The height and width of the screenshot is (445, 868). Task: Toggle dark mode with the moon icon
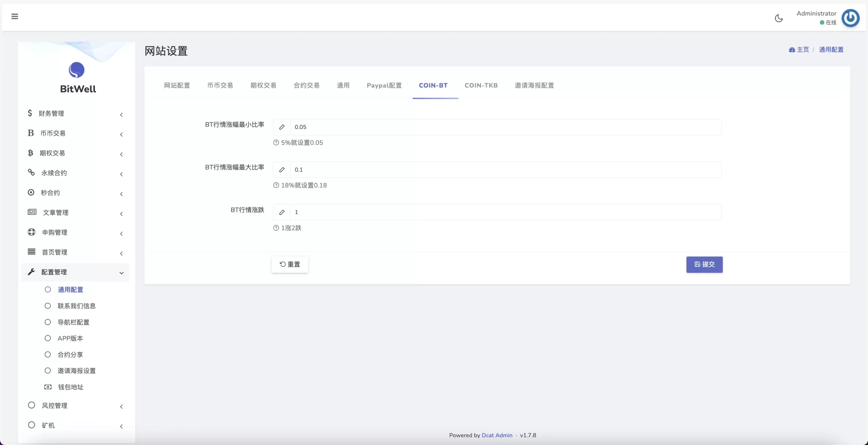click(778, 18)
